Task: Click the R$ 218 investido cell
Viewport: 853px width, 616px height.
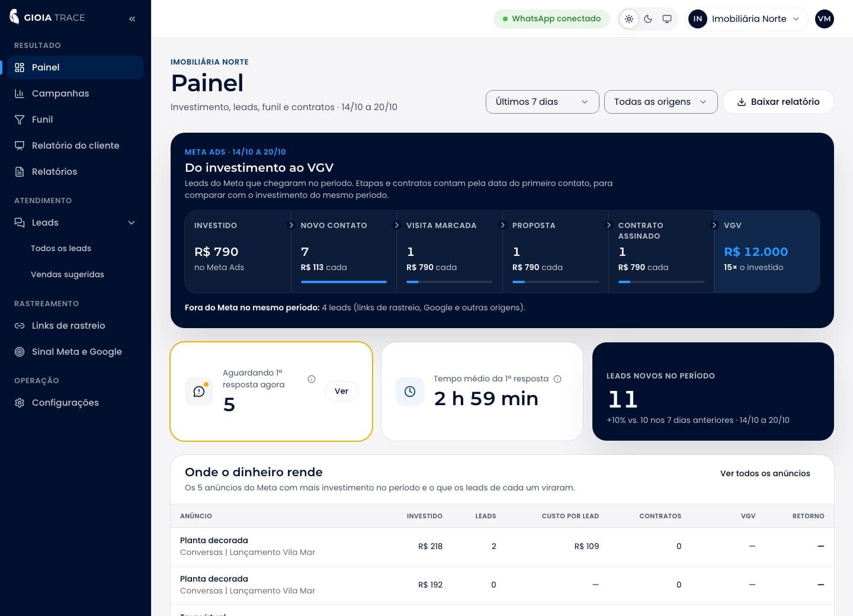Action: point(431,547)
